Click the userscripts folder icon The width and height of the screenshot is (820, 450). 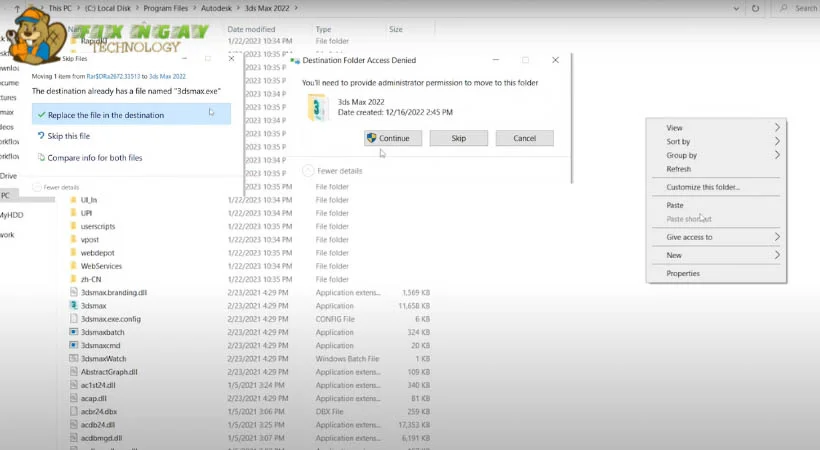[x=73, y=226]
